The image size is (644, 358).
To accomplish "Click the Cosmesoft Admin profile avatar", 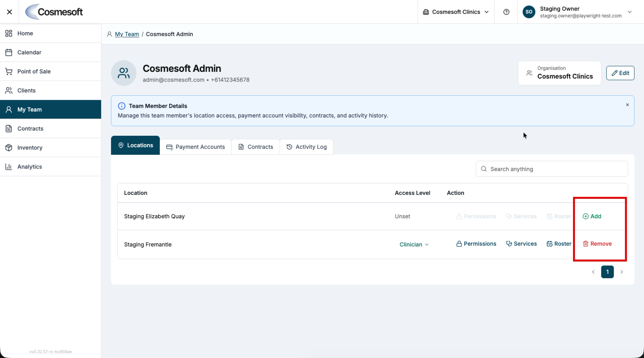I will click(x=124, y=73).
